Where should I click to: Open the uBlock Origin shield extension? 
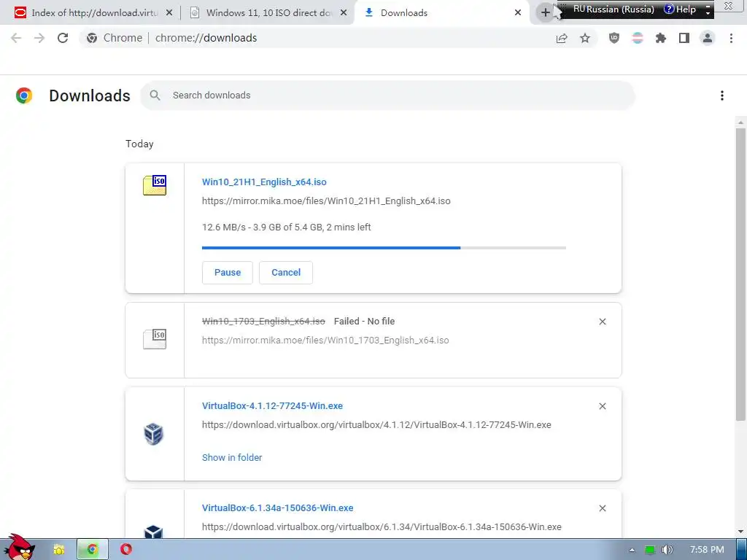pyautogui.click(x=614, y=38)
